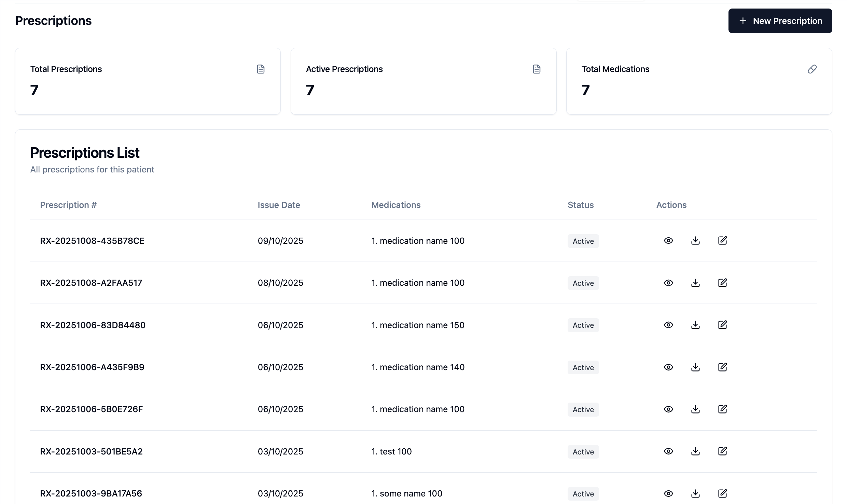Viewport: 847px width, 504px height.
Task: Edit prescription RX-20251006-A435F9B9
Action: [x=722, y=367]
